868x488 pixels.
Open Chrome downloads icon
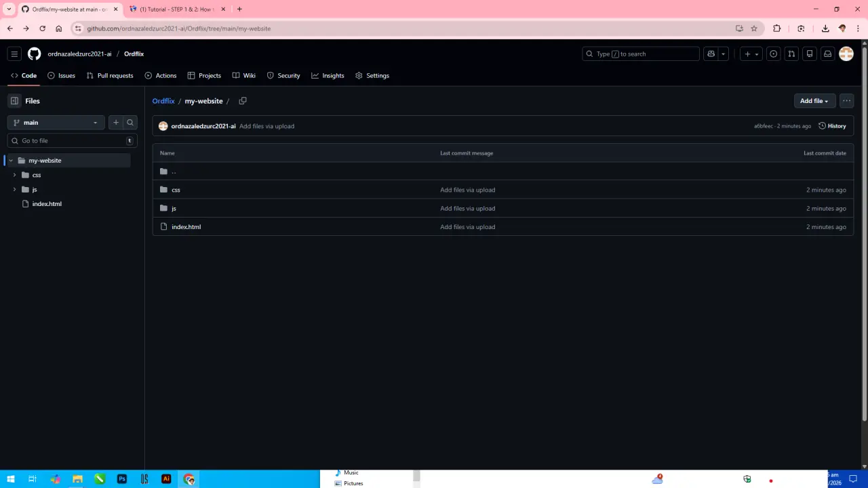(825, 28)
